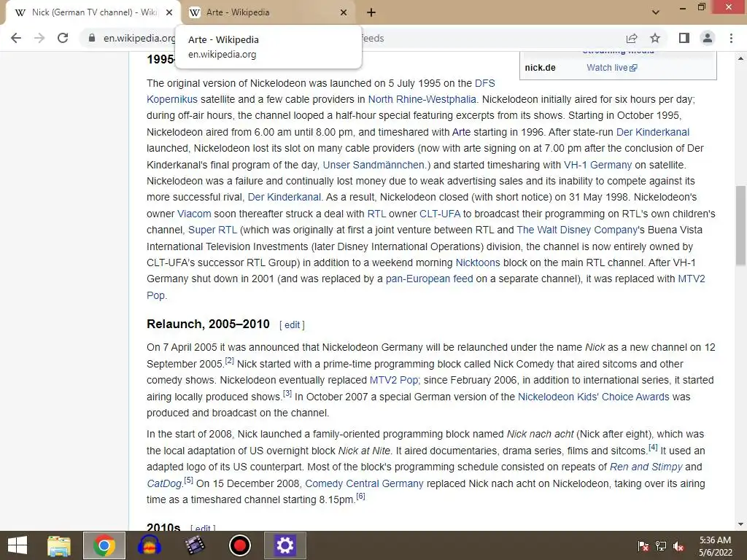Click Chrome icon in taskbar
Screen dimensions: 747x560
coord(104,545)
